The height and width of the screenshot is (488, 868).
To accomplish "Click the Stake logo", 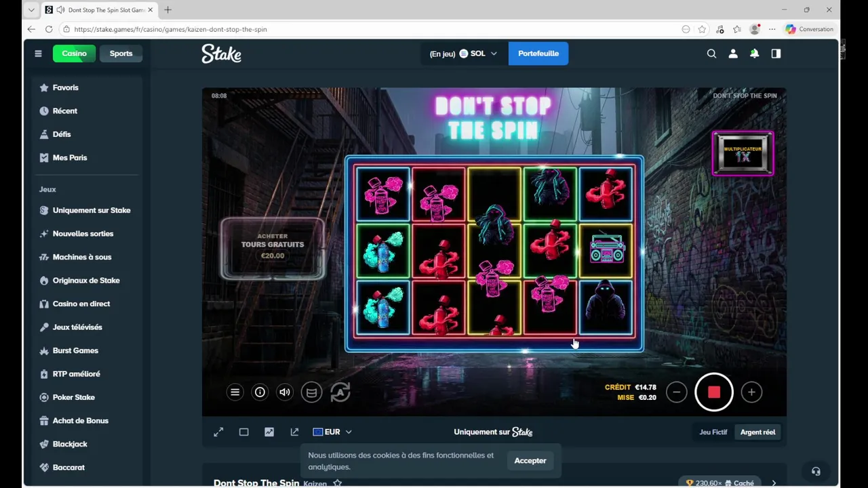I will click(221, 54).
